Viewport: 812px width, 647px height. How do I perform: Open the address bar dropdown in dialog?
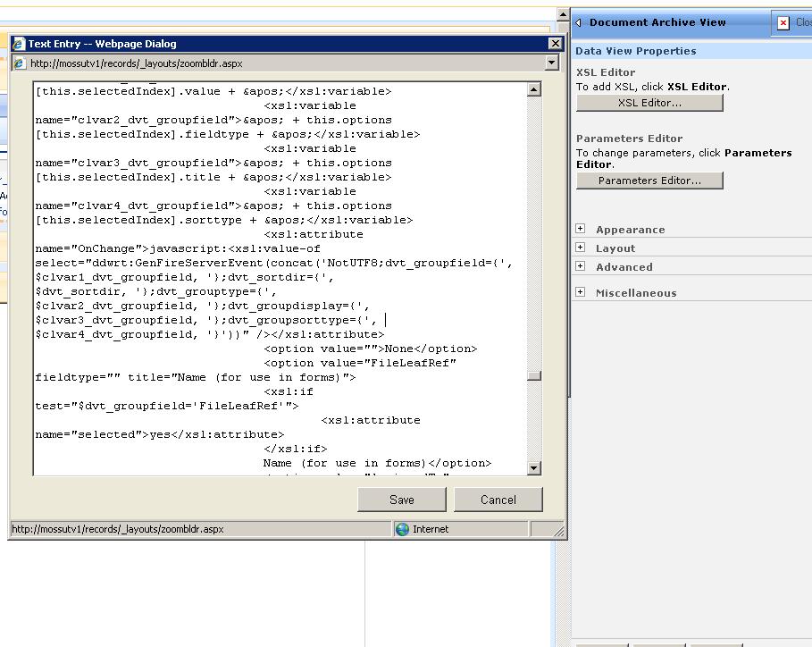[x=551, y=63]
